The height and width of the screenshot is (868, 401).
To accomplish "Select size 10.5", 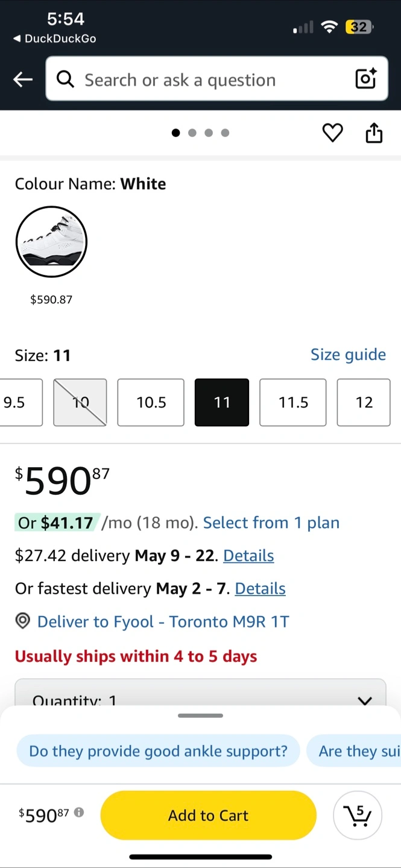I will click(151, 402).
